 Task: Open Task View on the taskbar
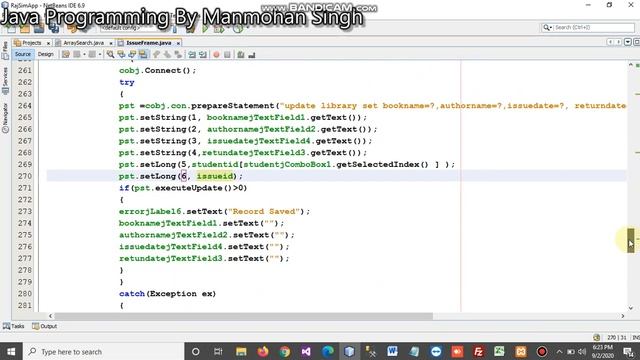(x=218, y=351)
